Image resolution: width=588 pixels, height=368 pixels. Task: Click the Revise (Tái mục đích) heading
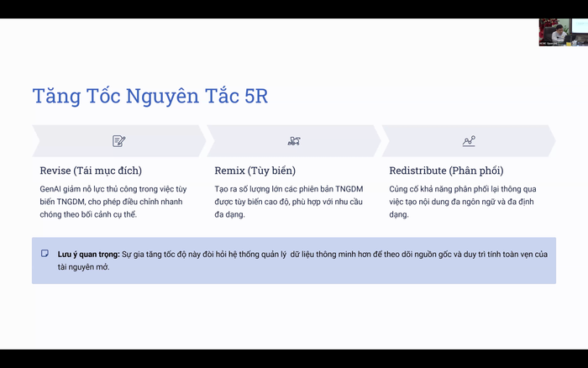[91, 171]
